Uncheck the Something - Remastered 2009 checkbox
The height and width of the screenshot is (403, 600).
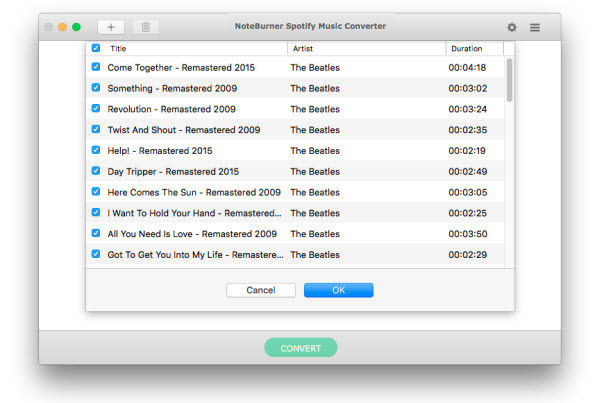96,88
